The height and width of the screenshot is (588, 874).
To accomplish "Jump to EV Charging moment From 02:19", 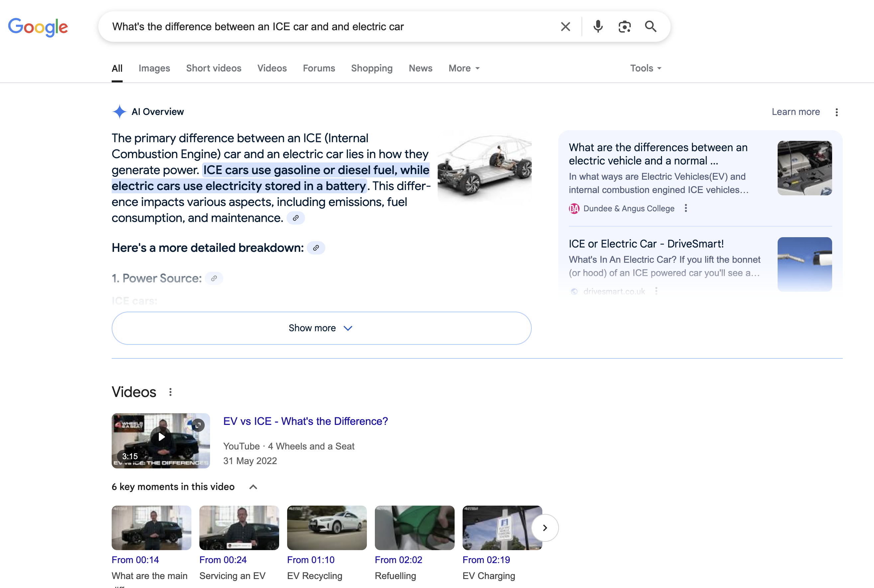I will click(486, 560).
